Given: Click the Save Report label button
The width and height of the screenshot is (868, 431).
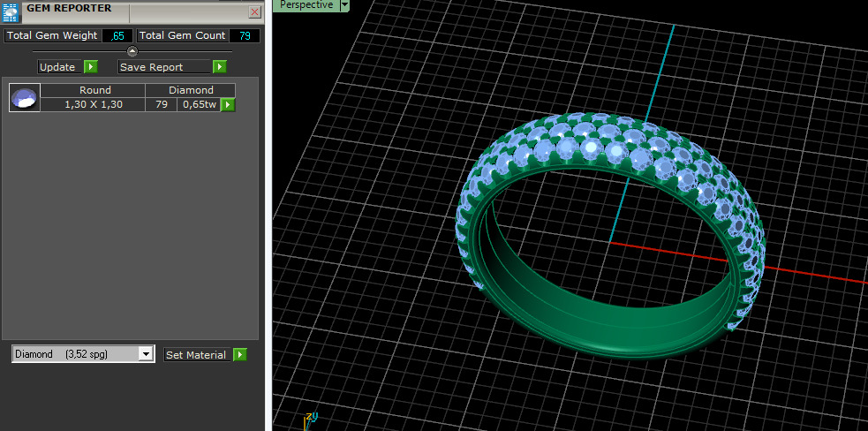Looking at the screenshot, I should 165,67.
